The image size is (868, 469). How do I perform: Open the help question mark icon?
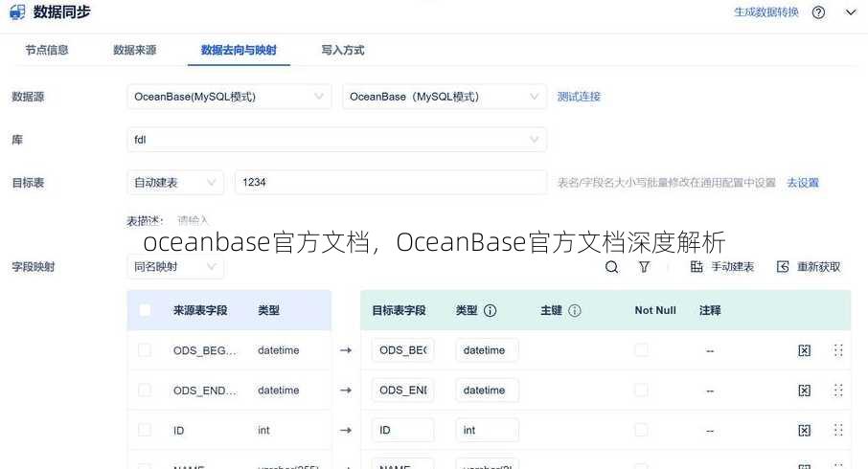[818, 12]
